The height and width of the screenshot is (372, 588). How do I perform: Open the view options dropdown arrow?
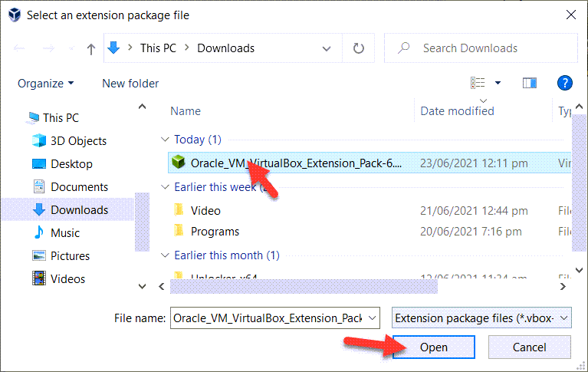[498, 83]
